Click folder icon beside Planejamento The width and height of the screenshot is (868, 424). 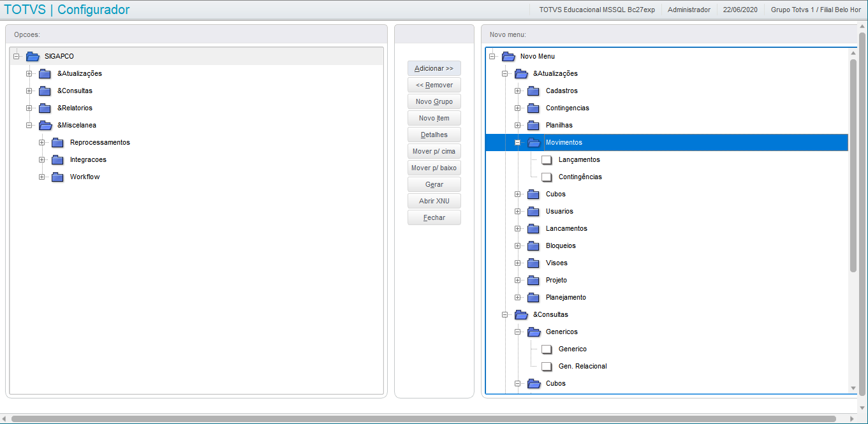[x=533, y=297]
